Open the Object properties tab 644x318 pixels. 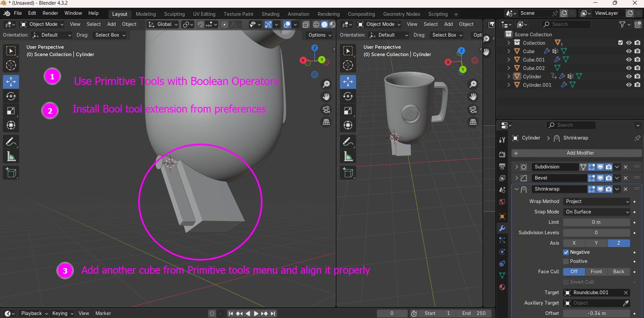502,216
